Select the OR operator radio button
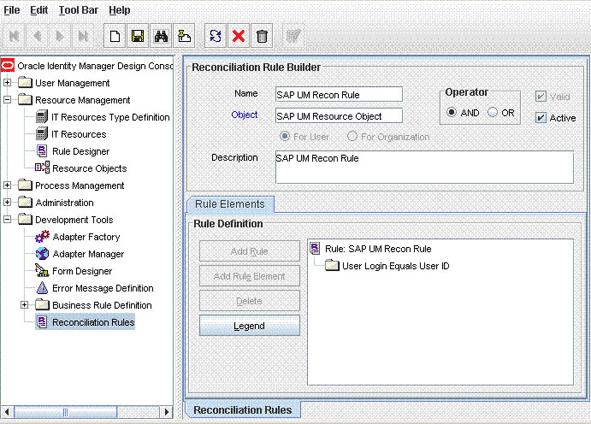591x424 pixels. click(x=493, y=112)
